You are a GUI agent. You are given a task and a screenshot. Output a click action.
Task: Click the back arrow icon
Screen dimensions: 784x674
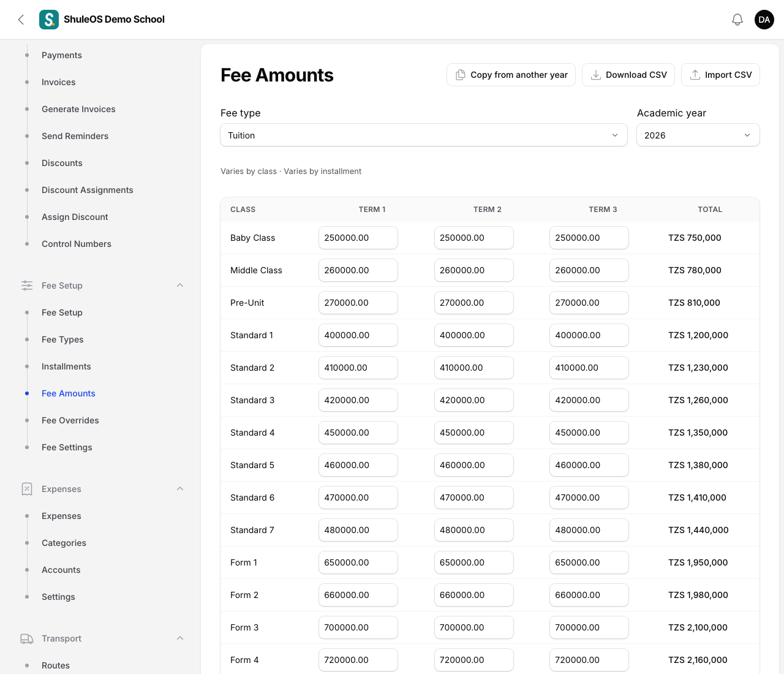(x=21, y=20)
